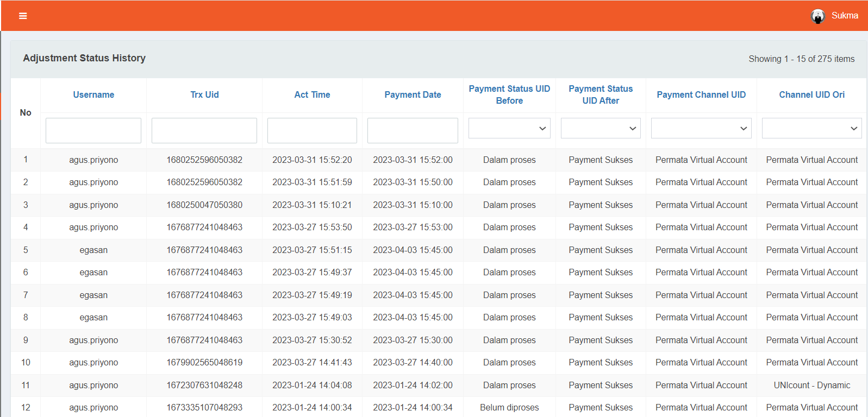This screenshot has height=417, width=868.
Task: Click the Act Time filter field
Action: tap(312, 131)
